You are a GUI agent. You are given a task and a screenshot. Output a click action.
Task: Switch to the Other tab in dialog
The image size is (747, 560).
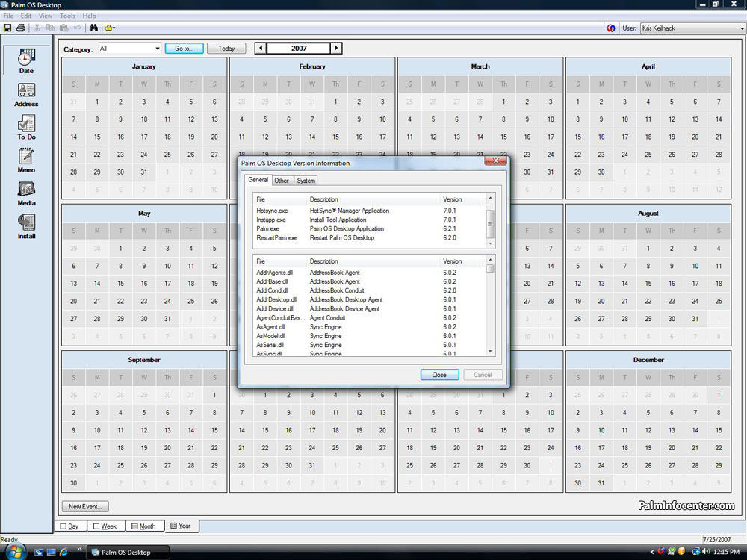point(281,181)
